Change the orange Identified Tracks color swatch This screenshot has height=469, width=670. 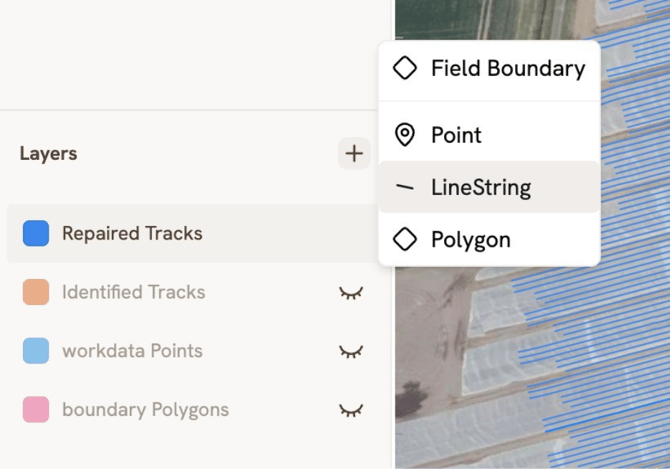pos(36,292)
